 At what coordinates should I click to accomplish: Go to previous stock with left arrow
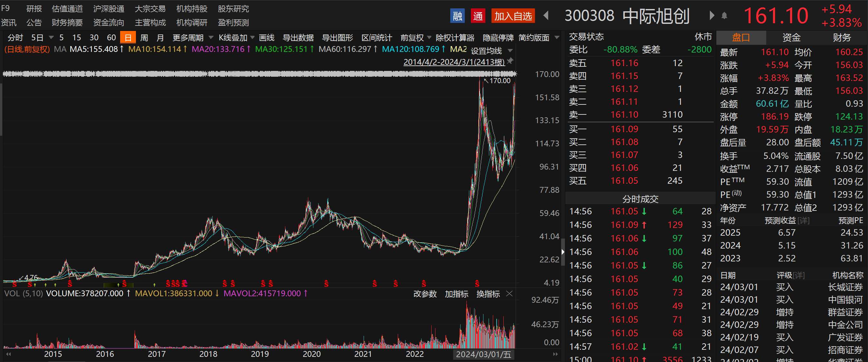pos(546,15)
